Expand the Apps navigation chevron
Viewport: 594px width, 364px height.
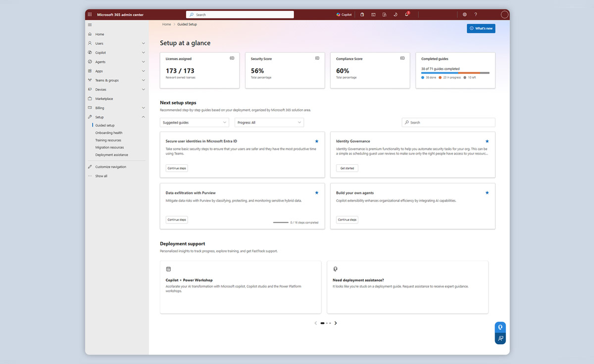point(144,71)
